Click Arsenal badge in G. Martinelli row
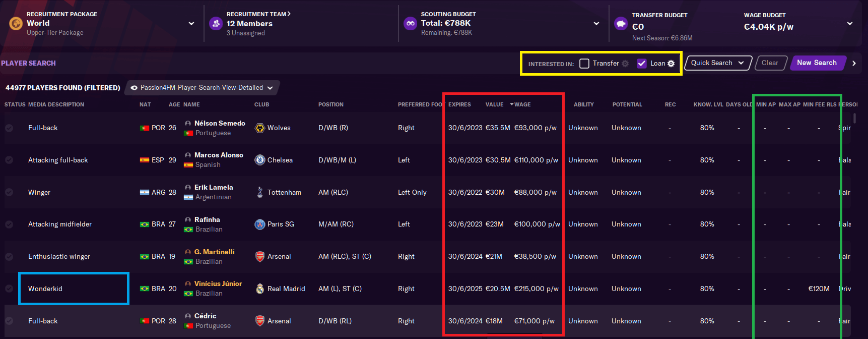 [260, 256]
